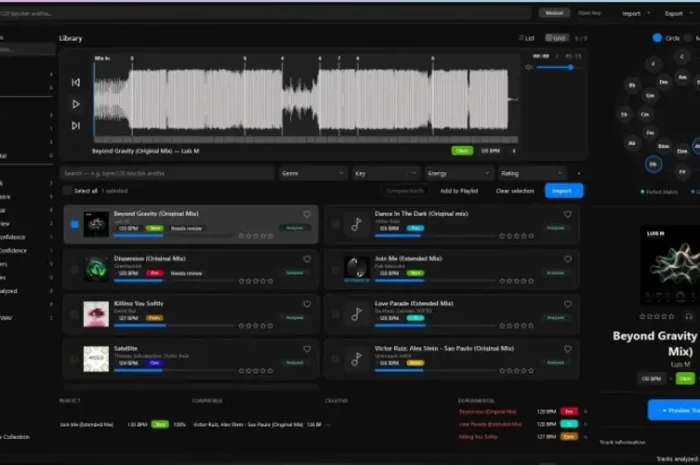Select Gm node on key circle
The image size is (700, 465).
650,95
